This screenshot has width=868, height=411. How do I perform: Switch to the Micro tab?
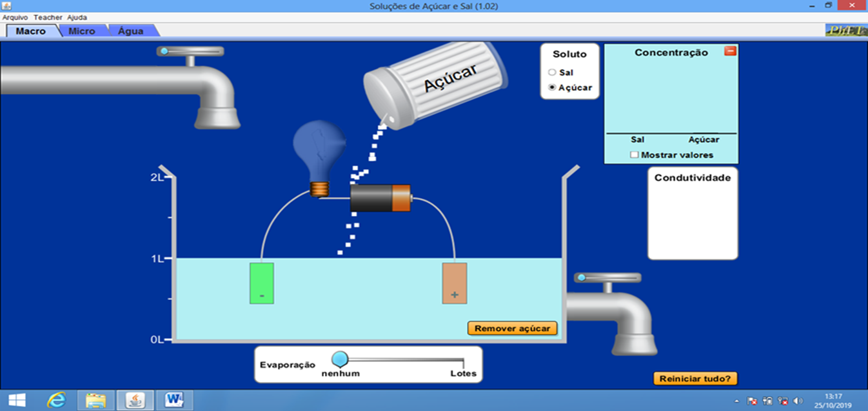pyautogui.click(x=82, y=31)
